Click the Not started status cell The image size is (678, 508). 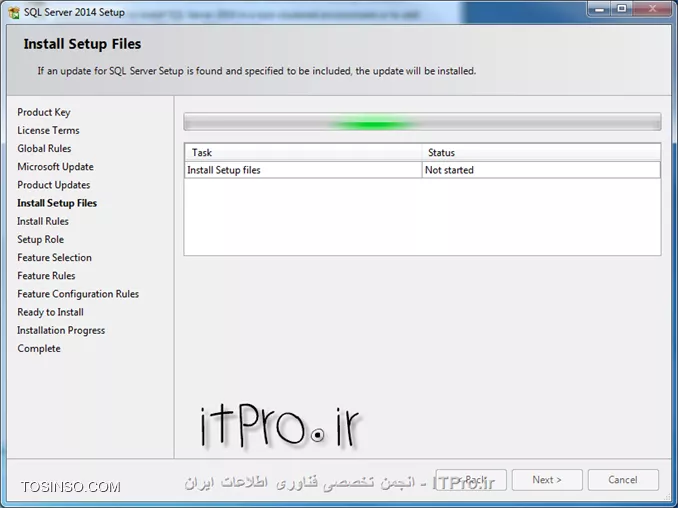pyautogui.click(x=541, y=170)
